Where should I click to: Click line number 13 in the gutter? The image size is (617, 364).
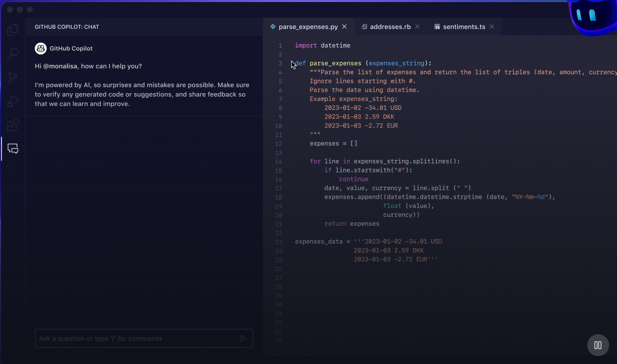click(278, 153)
